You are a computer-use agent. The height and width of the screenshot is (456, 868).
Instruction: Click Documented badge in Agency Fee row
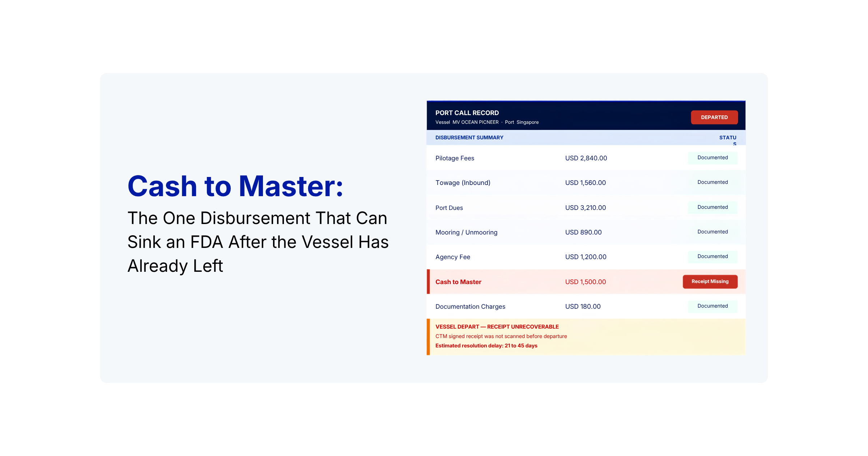tap(712, 257)
